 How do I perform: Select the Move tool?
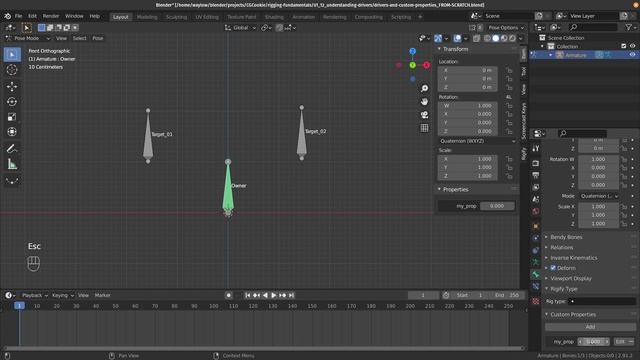(12, 87)
